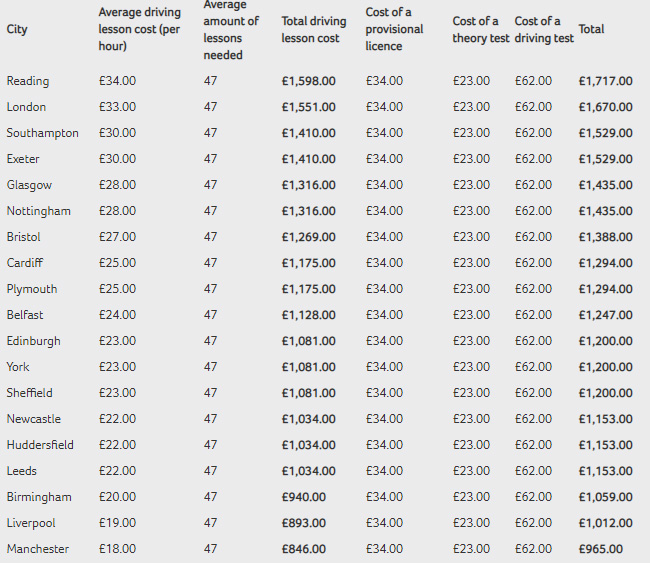Click Bristol's £1,388.00 total
The height and width of the screenshot is (563, 650).
[605, 237]
